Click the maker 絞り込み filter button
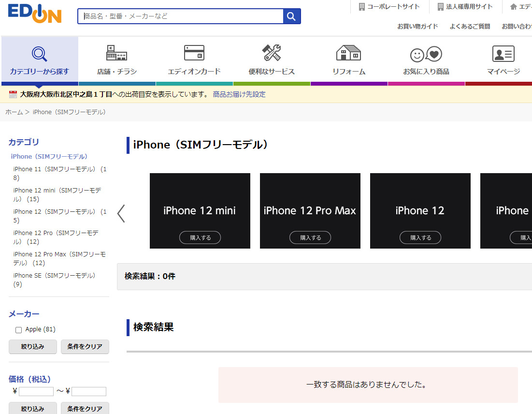 coord(33,346)
